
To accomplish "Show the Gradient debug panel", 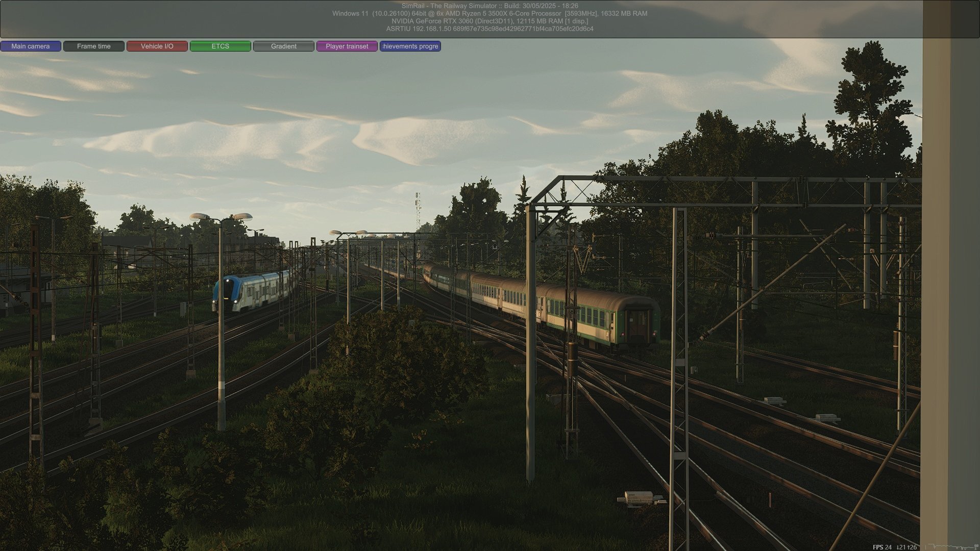I will click(284, 46).
